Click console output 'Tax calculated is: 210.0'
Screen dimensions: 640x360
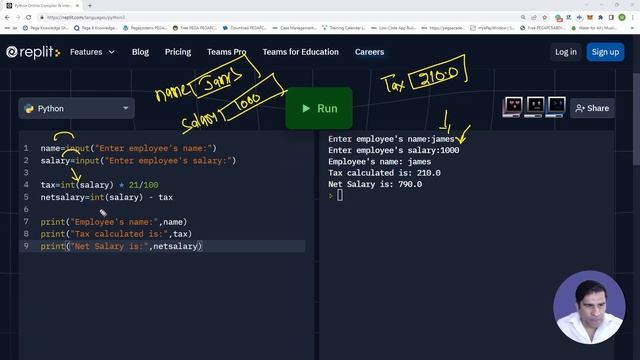[x=384, y=173]
